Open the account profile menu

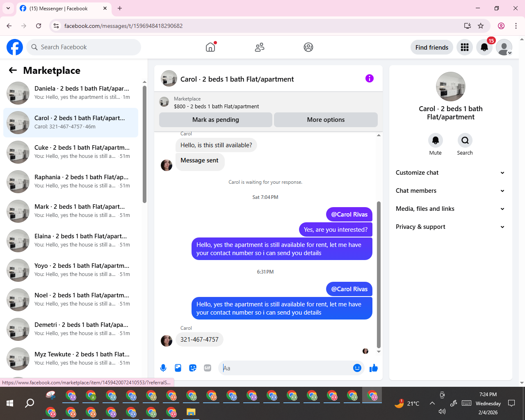[504, 47]
